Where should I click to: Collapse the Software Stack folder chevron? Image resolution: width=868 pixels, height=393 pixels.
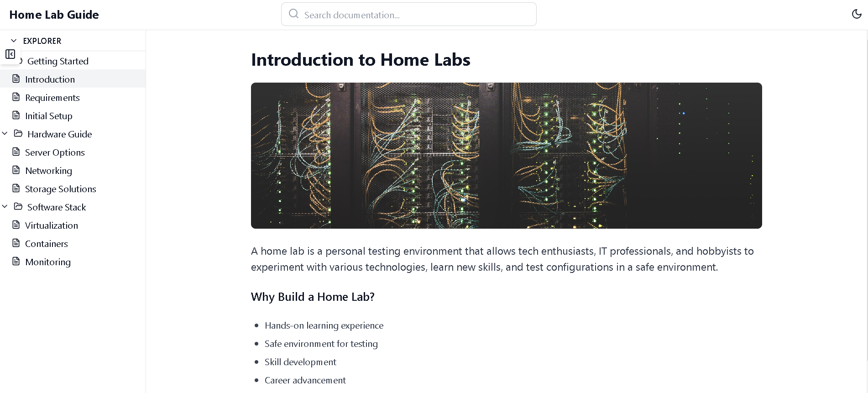tap(5, 207)
